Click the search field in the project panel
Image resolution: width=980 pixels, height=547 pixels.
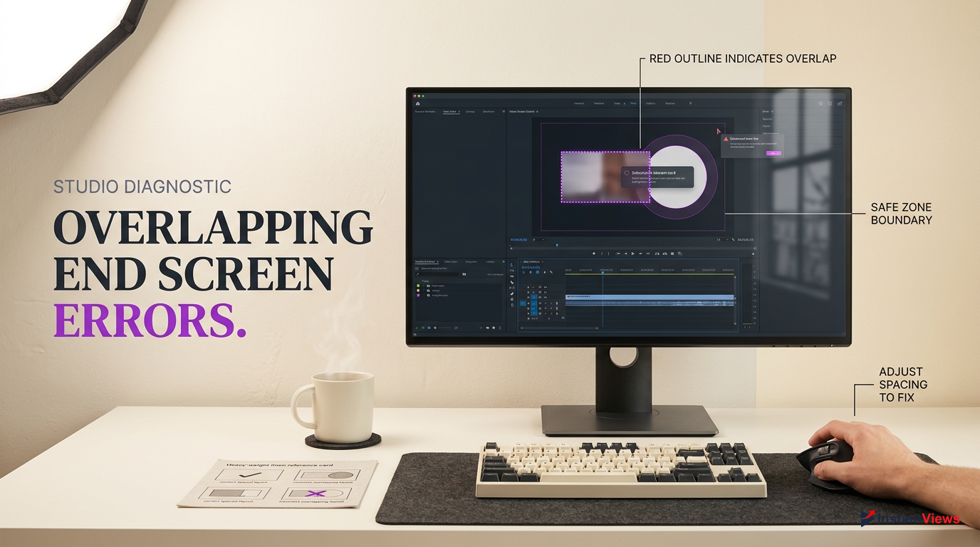point(437,274)
